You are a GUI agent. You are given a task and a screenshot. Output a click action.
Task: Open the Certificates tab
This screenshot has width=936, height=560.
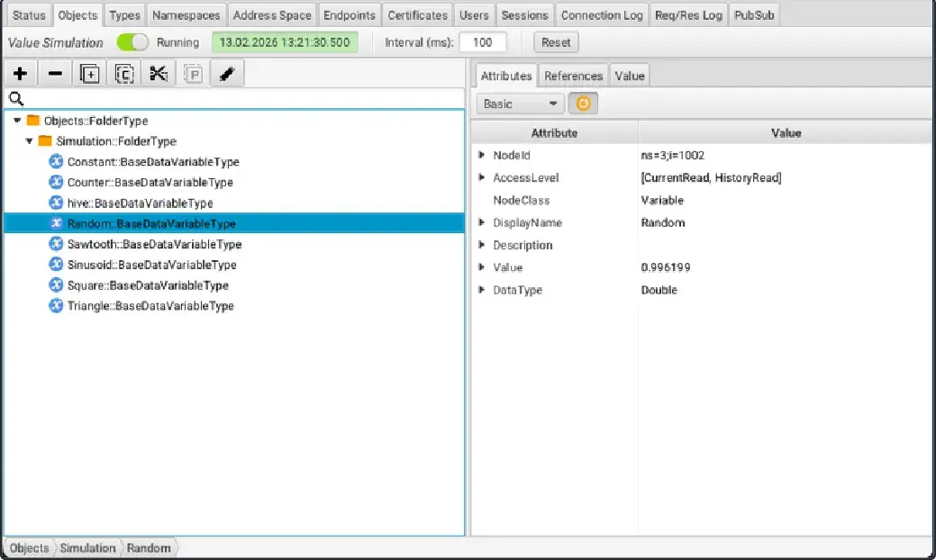[417, 15]
